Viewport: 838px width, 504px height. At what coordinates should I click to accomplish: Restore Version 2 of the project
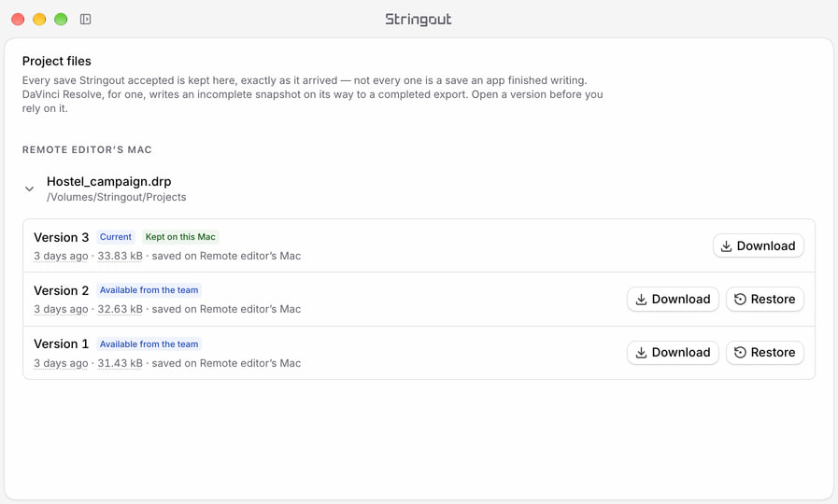(x=765, y=299)
